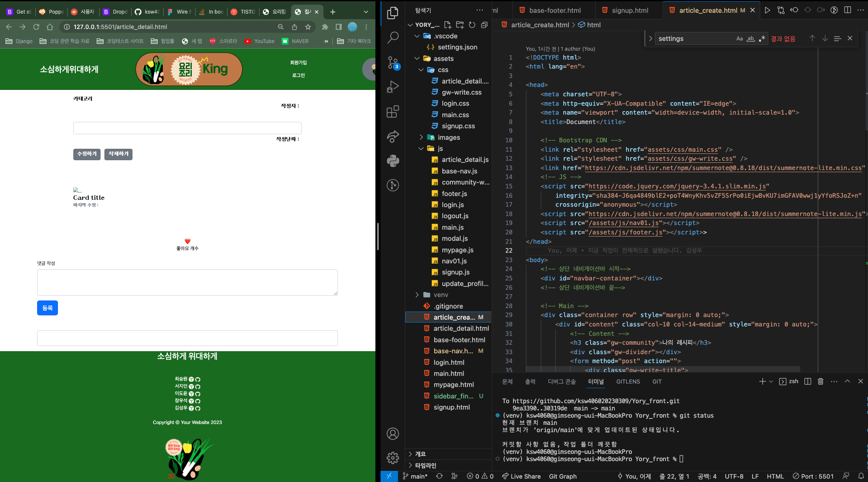The height and width of the screenshot is (482, 868).
Task: Click New Folder icon in explorer header
Action: click(x=460, y=25)
